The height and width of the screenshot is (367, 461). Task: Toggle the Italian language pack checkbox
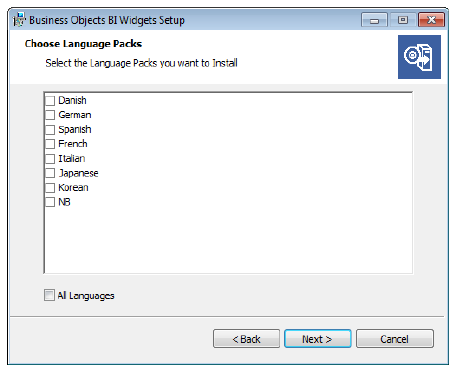[50, 159]
